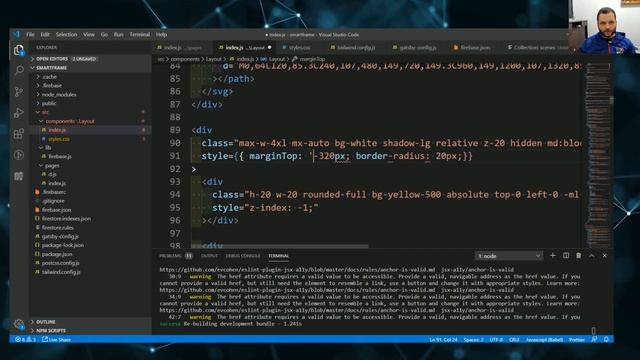
Task: Open the Selection menu
Action: [66, 35]
